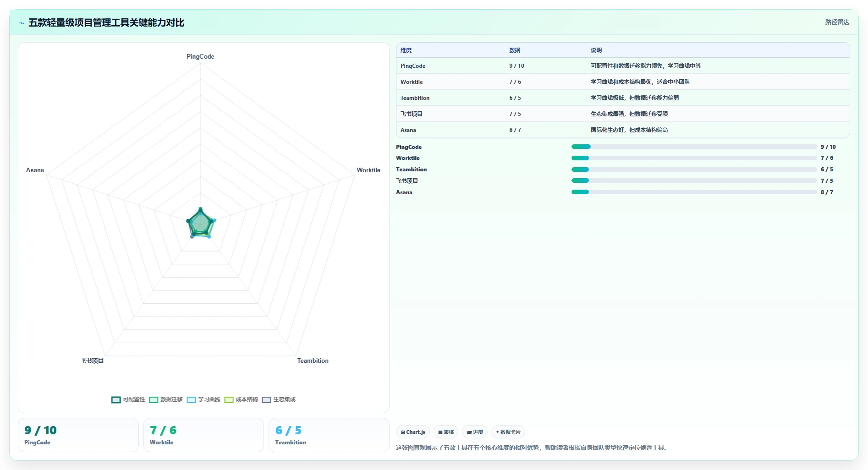Click the Worktile progress bar
Image resolution: width=868 pixels, height=470 pixels.
coord(694,158)
